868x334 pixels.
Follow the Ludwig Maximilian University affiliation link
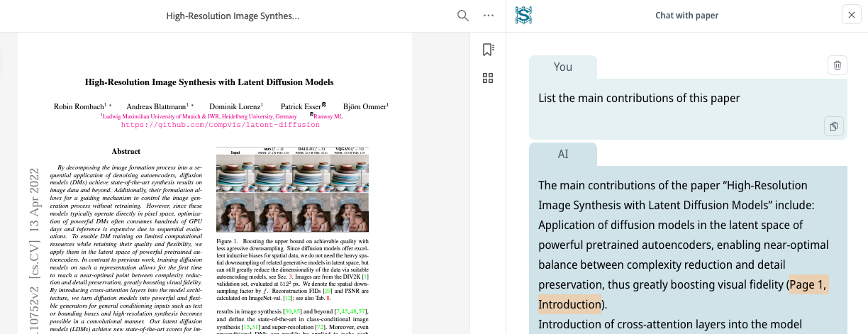pyautogui.click(x=200, y=116)
